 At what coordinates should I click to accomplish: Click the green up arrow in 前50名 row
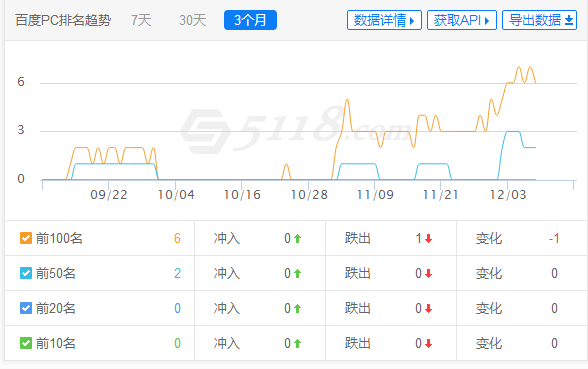[x=297, y=273]
